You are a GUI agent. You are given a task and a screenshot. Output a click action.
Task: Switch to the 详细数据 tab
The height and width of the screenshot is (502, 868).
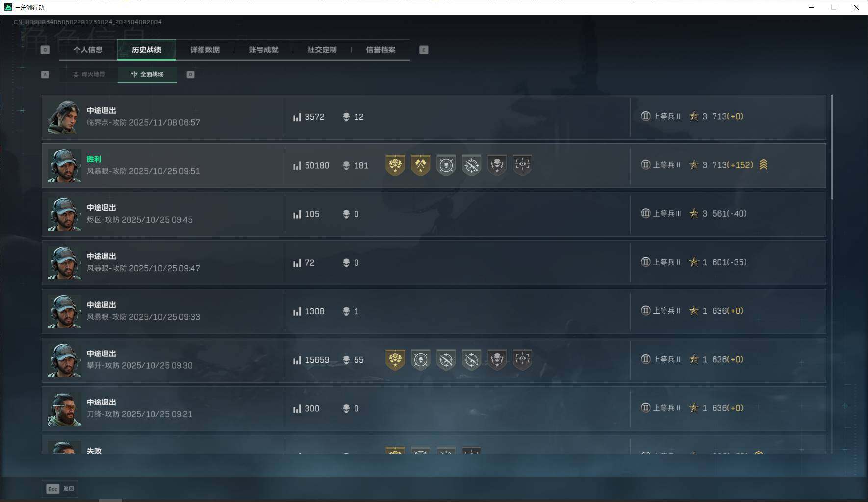tap(205, 50)
